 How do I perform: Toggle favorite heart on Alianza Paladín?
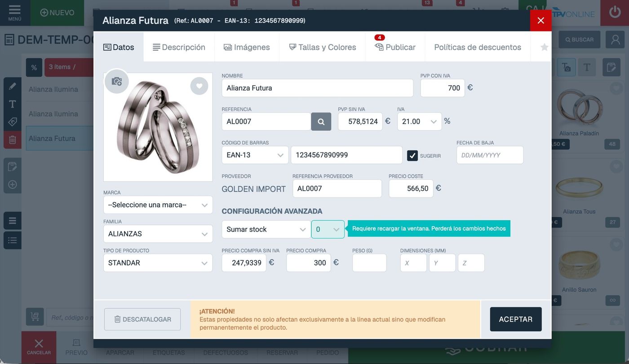tap(616, 88)
